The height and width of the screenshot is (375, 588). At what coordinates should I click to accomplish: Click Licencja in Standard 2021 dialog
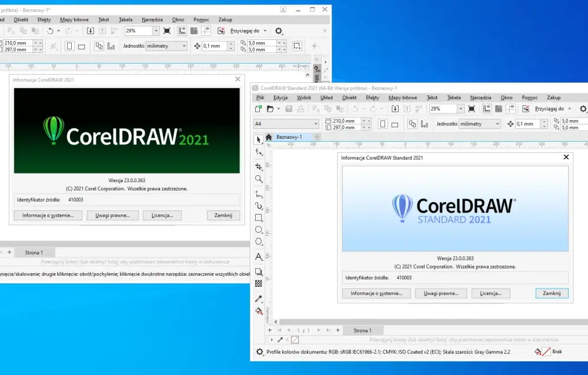(490, 293)
